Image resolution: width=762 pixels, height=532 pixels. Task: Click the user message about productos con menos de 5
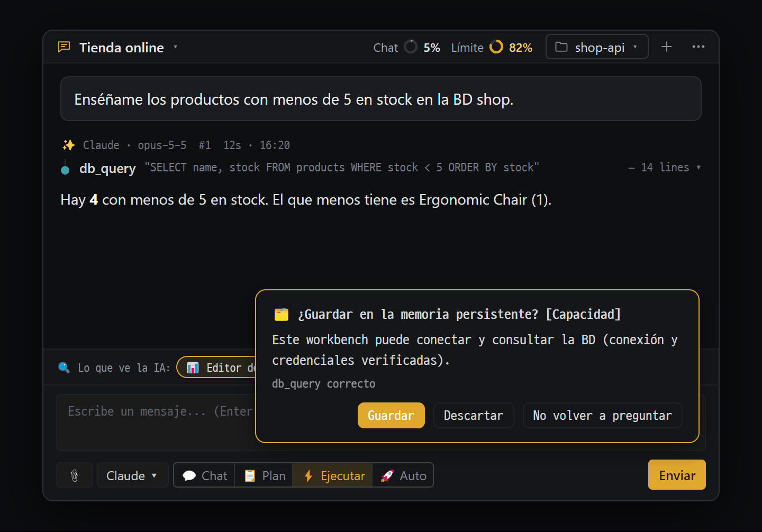381,99
